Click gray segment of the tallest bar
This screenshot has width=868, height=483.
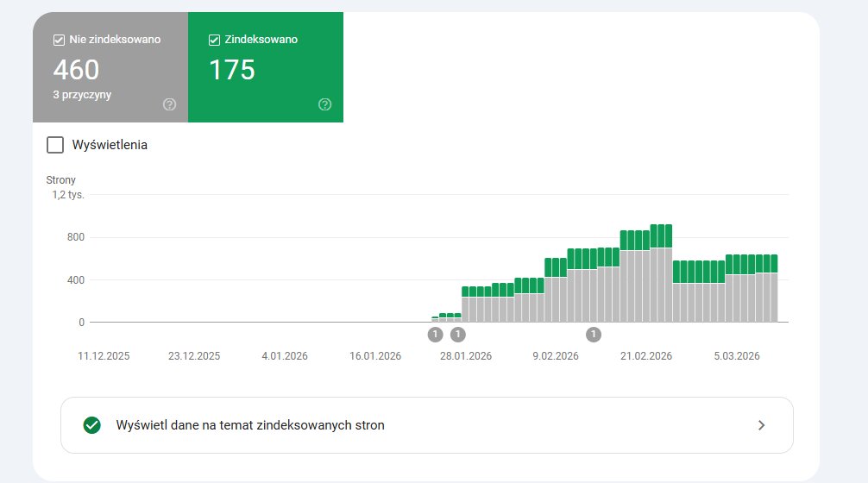(661, 285)
